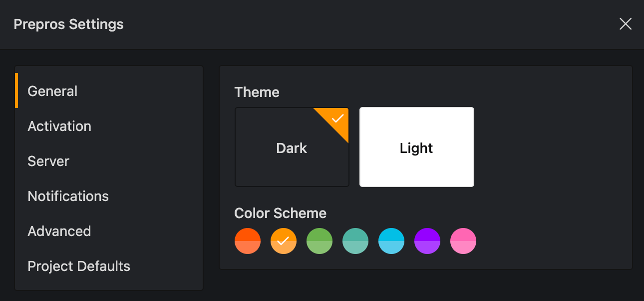Choose the purple color scheme swatch
This screenshot has width=644, height=301.
point(427,241)
